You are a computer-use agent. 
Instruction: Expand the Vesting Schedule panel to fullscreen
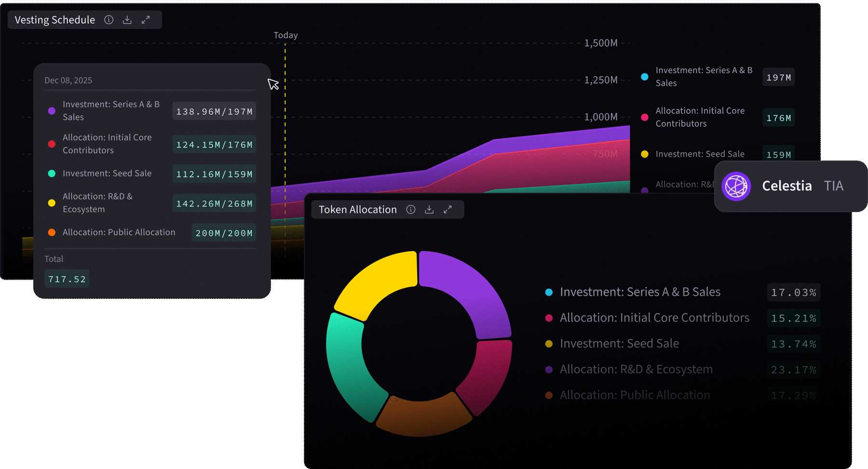[x=146, y=20]
